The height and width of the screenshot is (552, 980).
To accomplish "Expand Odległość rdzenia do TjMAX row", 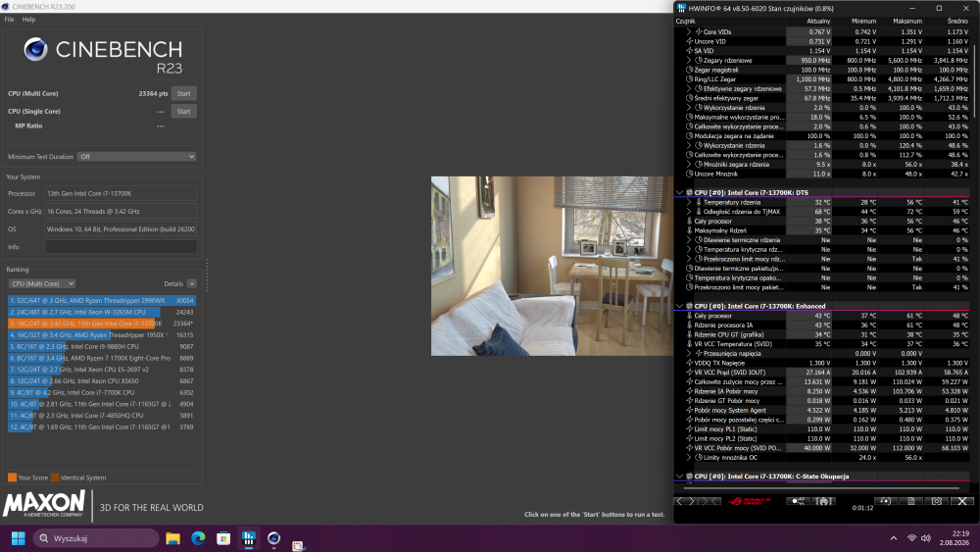I will 689,212.
